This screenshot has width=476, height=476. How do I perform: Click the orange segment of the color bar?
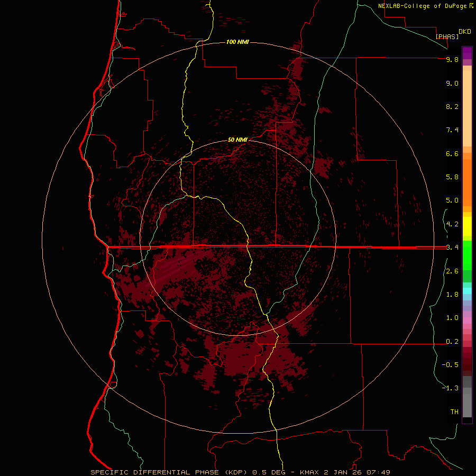pos(467,182)
